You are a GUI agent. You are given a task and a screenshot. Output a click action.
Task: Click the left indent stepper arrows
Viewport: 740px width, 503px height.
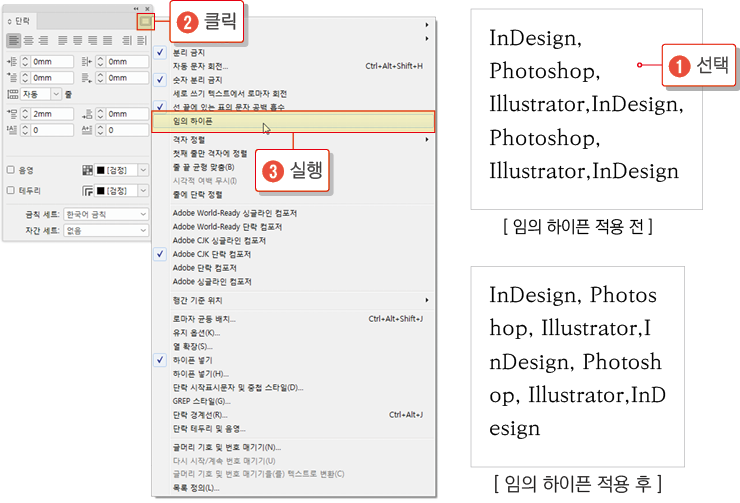point(25,62)
